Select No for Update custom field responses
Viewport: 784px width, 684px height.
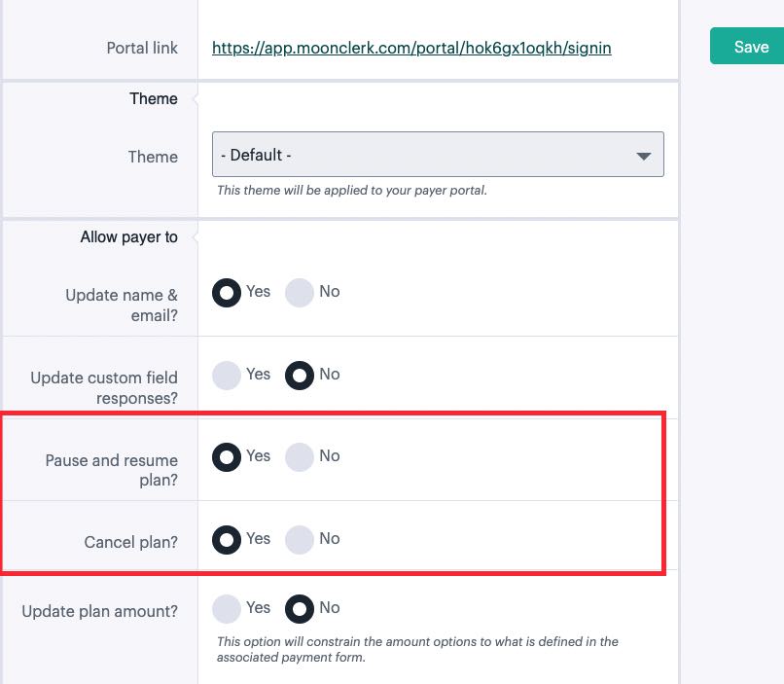(300, 376)
